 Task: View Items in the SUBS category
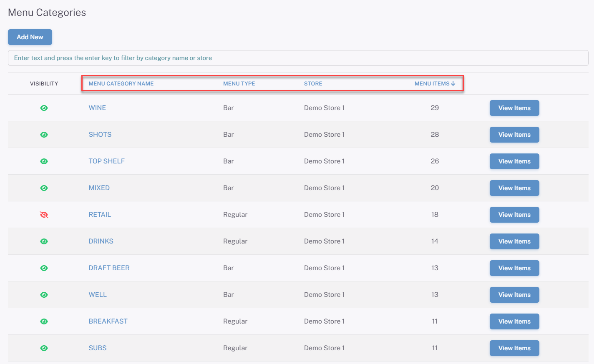pos(514,348)
